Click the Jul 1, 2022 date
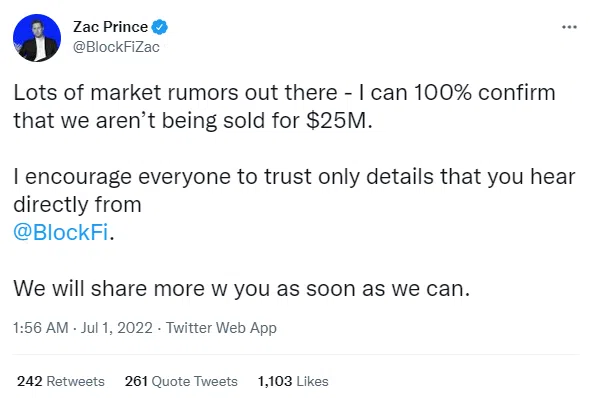This screenshot has height=398, width=590. pyautogui.click(x=117, y=328)
